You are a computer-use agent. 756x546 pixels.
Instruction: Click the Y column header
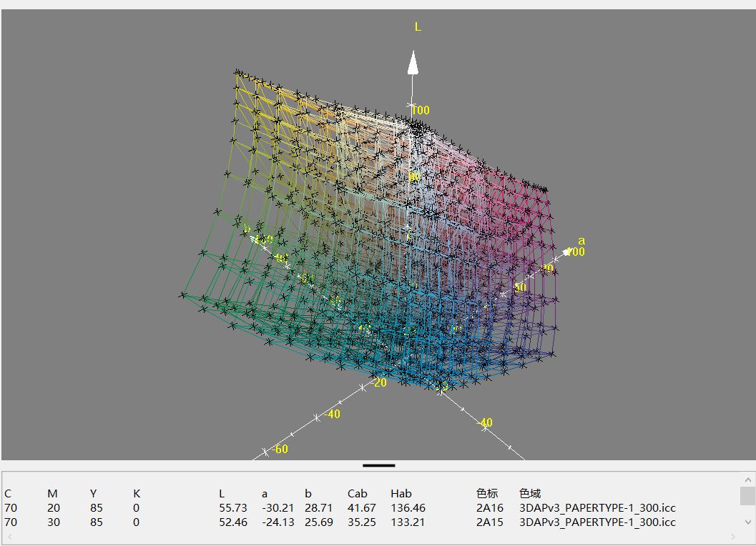tap(94, 493)
